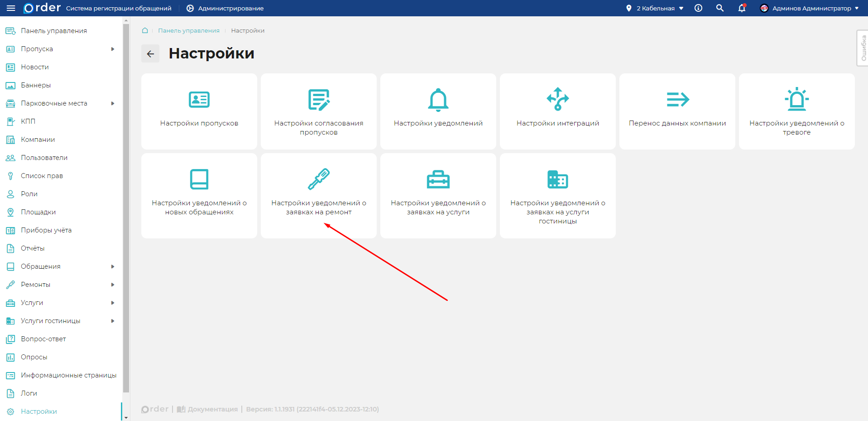Open the notifications bell in header

(742, 8)
